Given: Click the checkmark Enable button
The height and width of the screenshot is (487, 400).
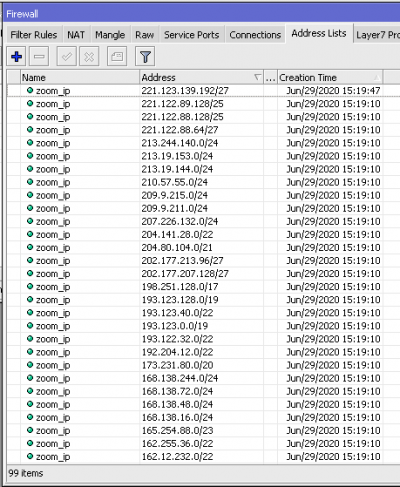Looking at the screenshot, I should (67, 57).
